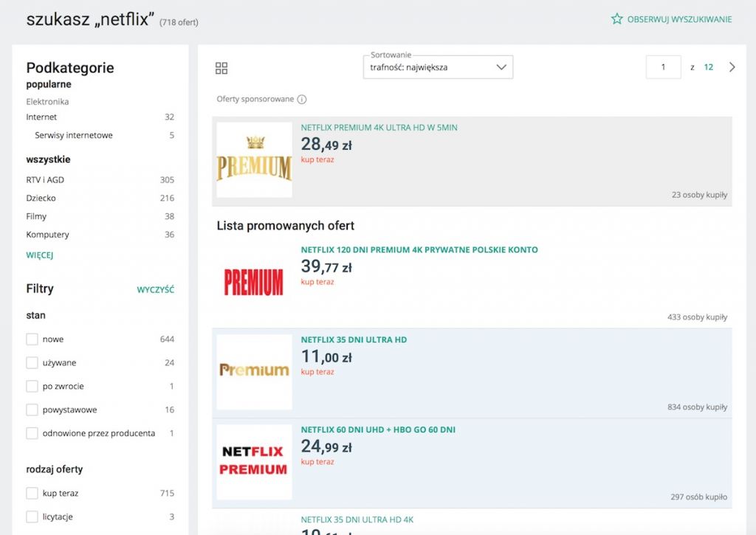Click Obserwuj wyszukiwanie link
The height and width of the screenshot is (535, 756).
pos(679,19)
